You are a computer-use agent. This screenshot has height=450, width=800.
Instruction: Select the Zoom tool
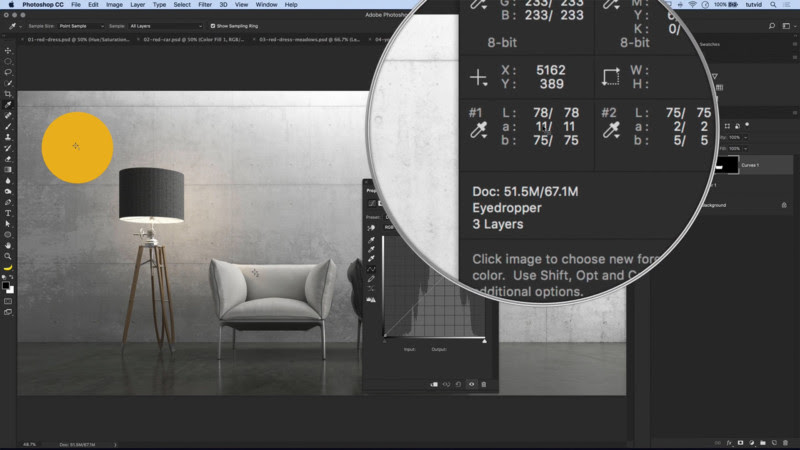[8, 256]
